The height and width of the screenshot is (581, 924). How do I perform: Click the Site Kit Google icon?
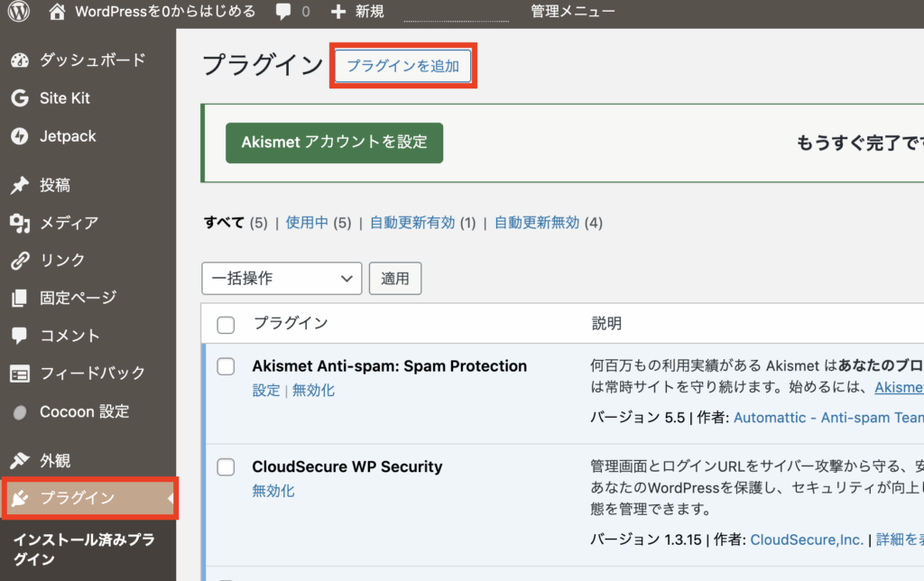(20, 97)
